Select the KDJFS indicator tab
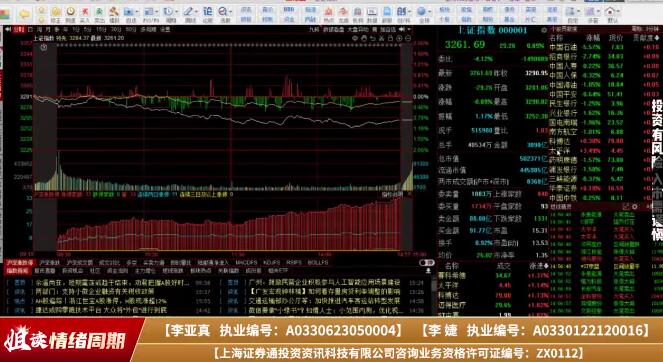This screenshot has width=663, height=362. (271, 263)
